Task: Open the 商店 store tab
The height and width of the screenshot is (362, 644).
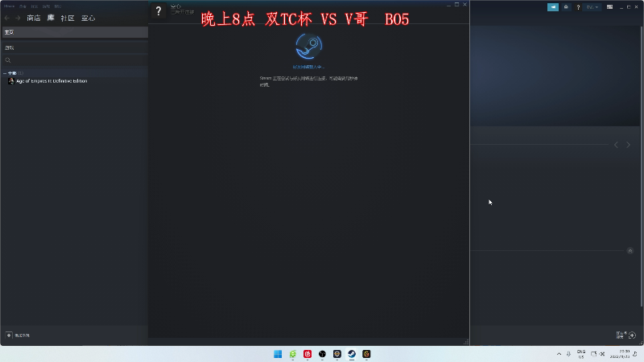Action: [x=34, y=18]
